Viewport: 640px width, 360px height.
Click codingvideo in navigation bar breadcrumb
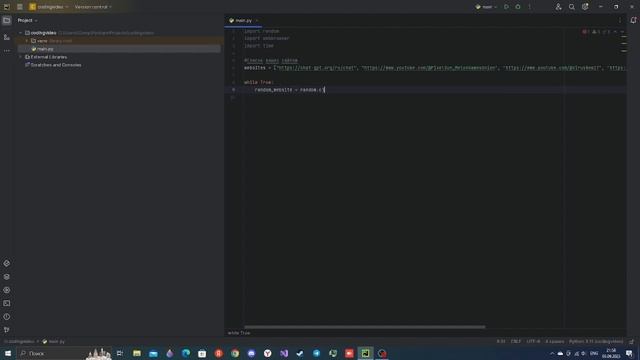[x=19, y=342]
